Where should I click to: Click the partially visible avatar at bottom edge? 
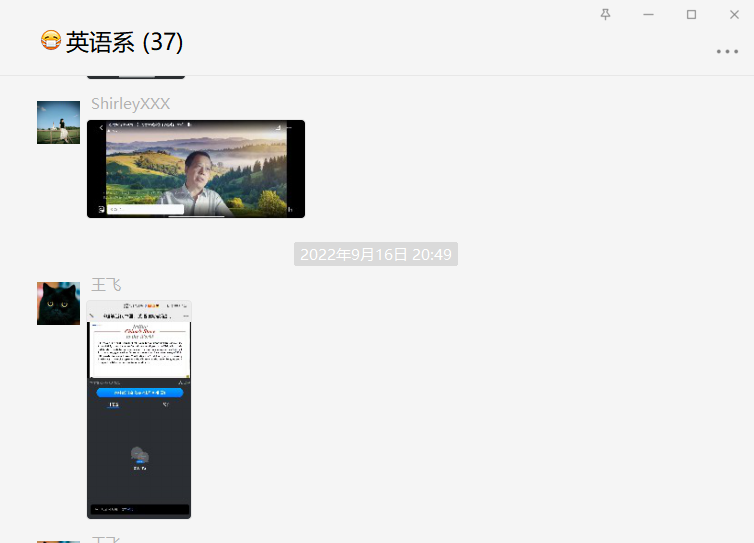click(58, 540)
